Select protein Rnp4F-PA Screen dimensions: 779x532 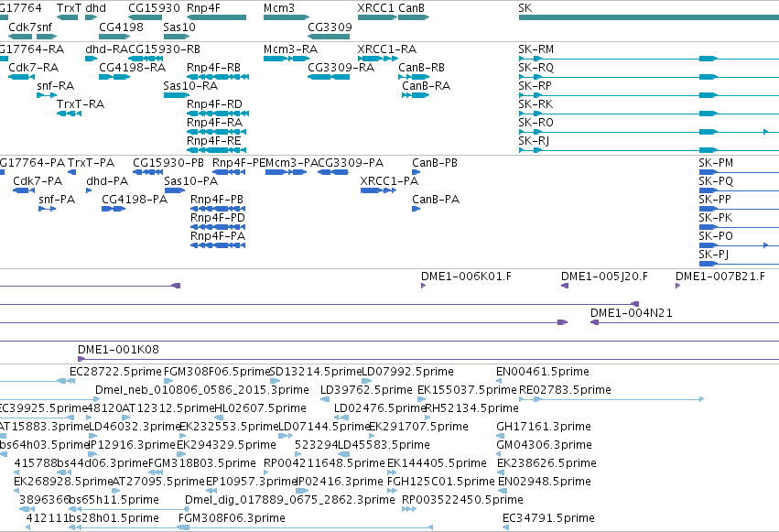pyautogui.click(x=218, y=236)
